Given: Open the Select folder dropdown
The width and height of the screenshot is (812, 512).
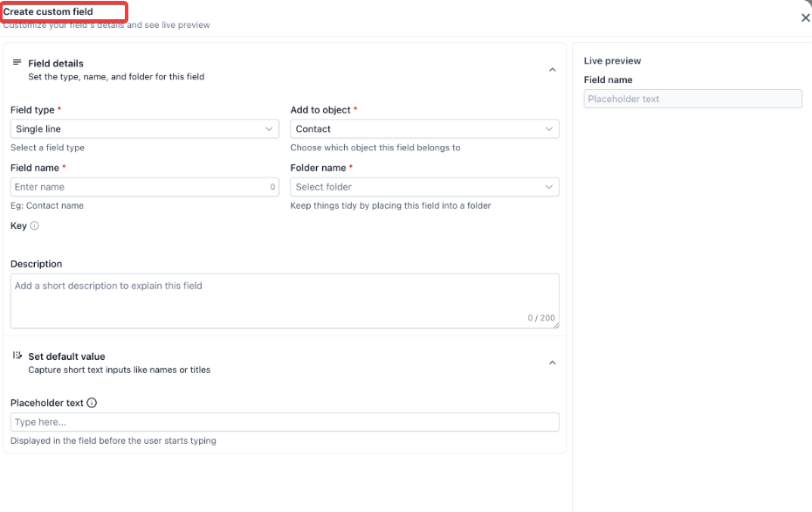Looking at the screenshot, I should [424, 187].
